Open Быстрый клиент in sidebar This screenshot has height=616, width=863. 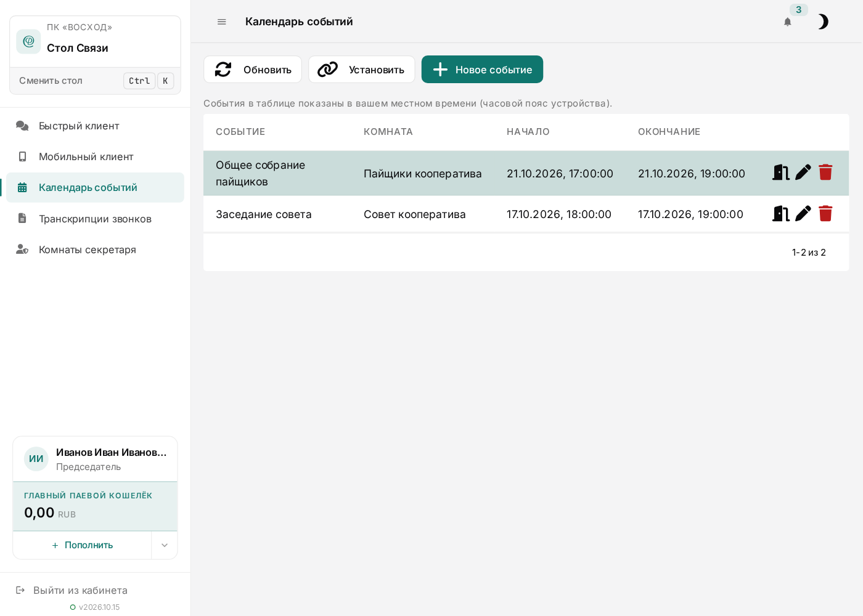pyautogui.click(x=95, y=126)
